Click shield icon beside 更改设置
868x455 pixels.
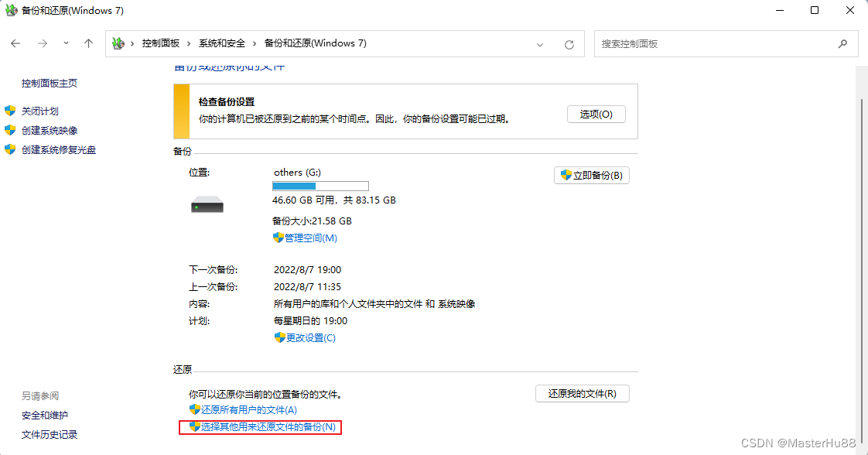(279, 337)
